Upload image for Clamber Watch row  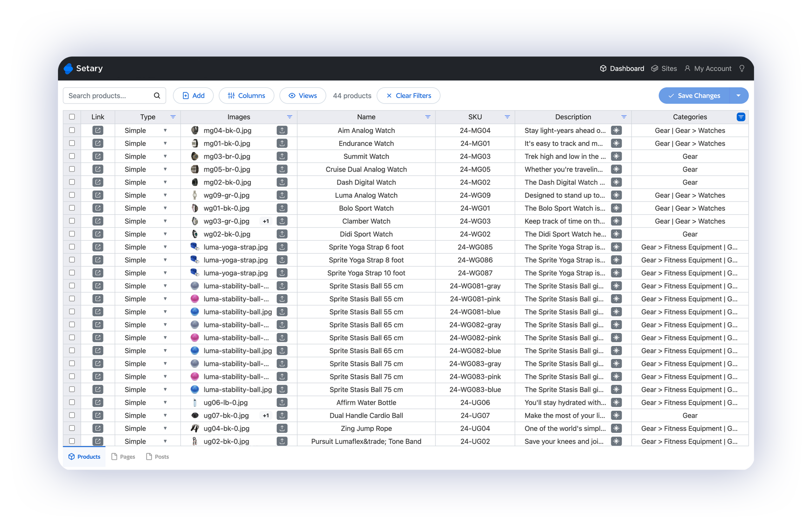pyautogui.click(x=282, y=221)
